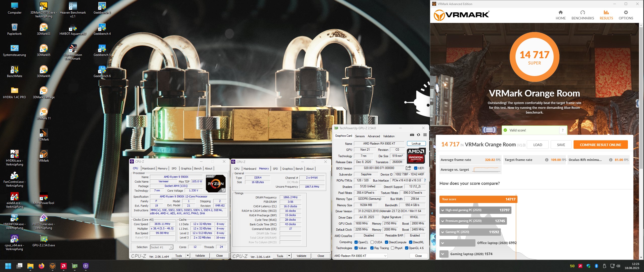644x272 pixels.
Task: Open the GPU-Z hamburger menu icon
Action: [425, 135]
